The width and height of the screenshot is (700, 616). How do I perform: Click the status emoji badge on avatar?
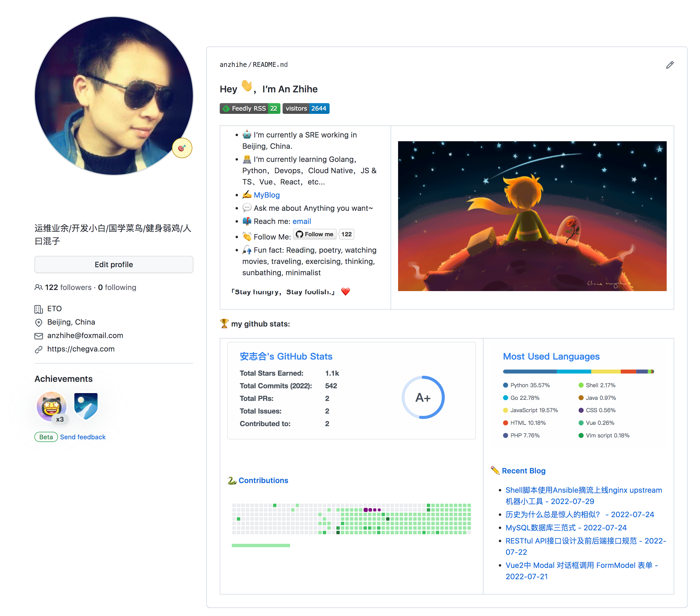click(x=182, y=148)
